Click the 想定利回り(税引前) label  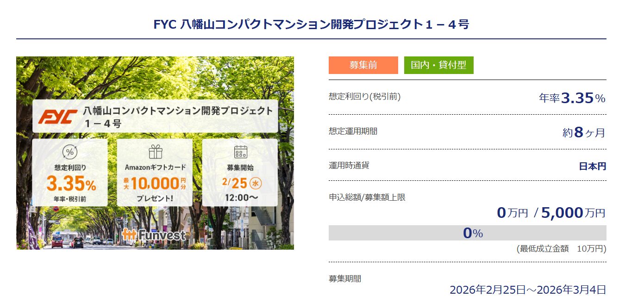(x=364, y=97)
